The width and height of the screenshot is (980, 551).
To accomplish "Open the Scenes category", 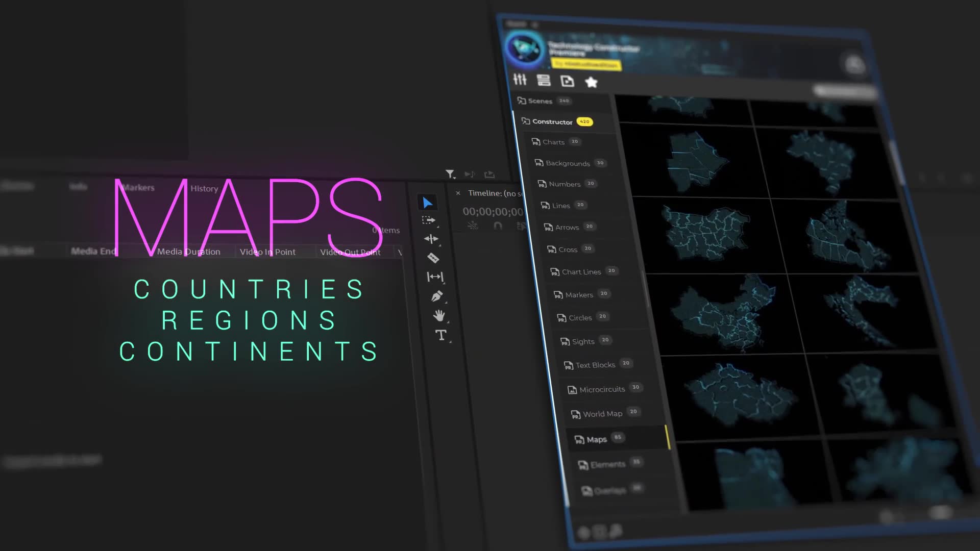I will pos(544,101).
